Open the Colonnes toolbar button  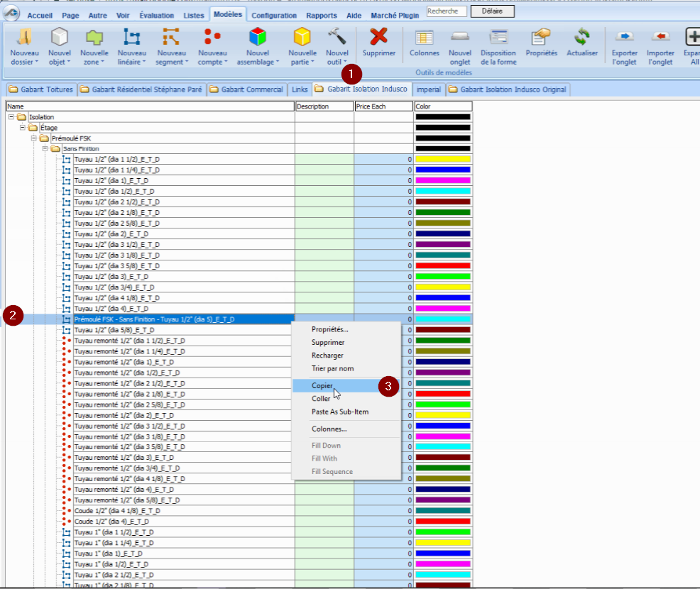coord(425,43)
